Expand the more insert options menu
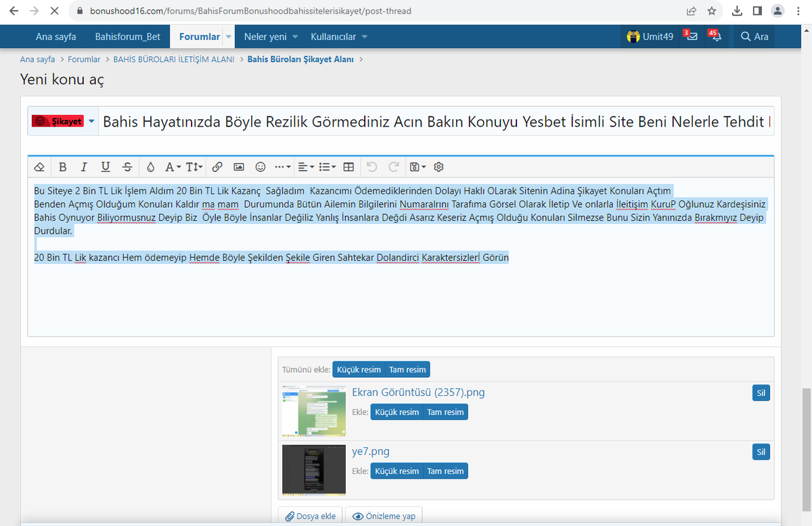The height and width of the screenshot is (526, 812). (x=283, y=167)
